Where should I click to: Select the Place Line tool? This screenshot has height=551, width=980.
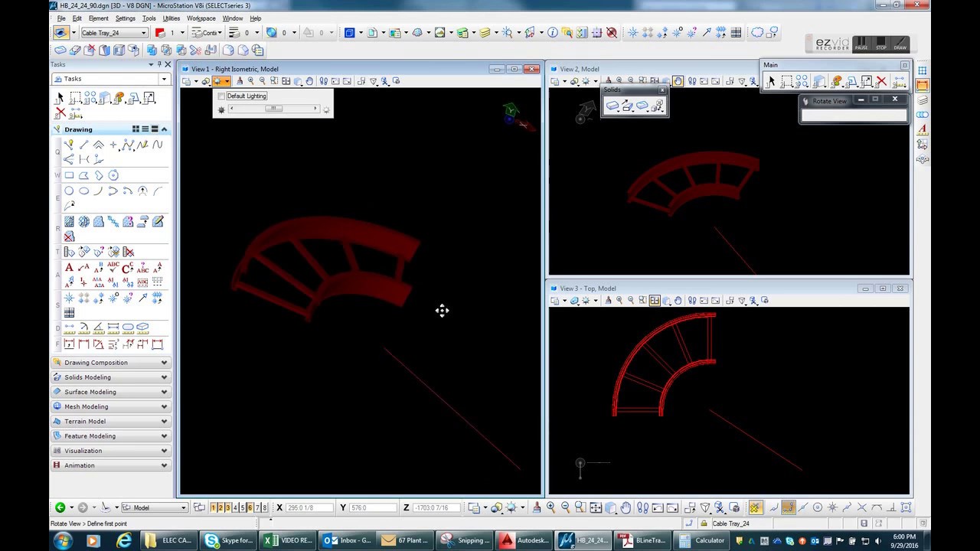coord(84,145)
